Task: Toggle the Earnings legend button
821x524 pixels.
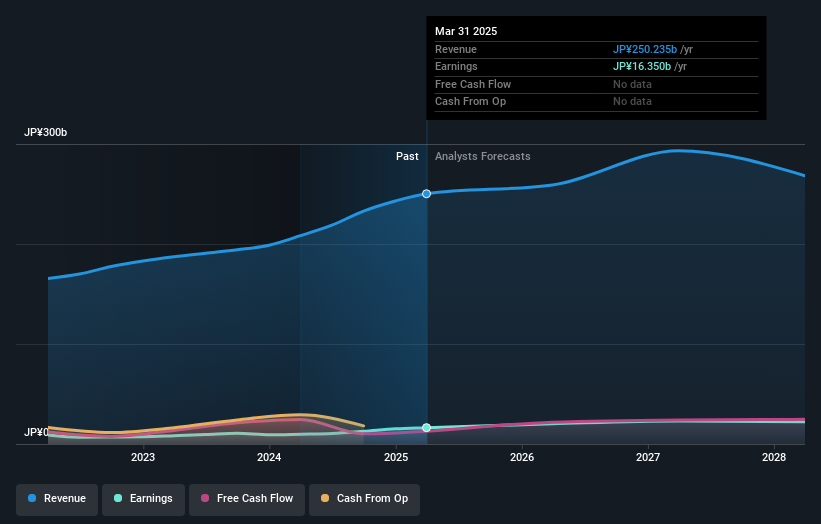Action: (143, 499)
